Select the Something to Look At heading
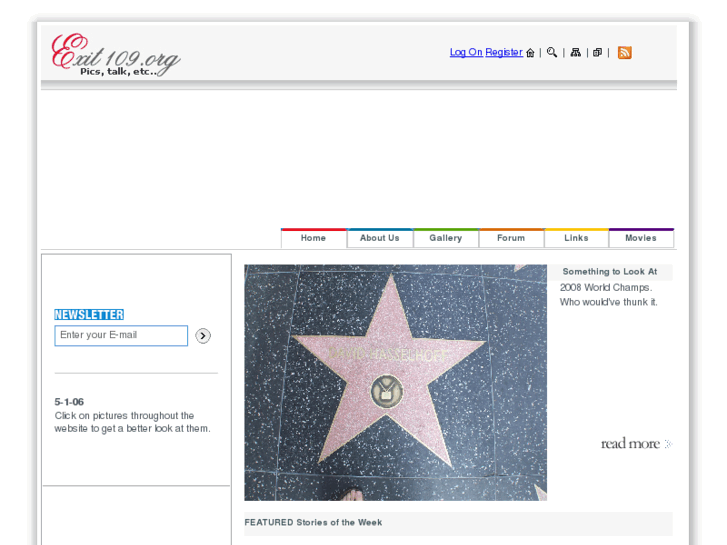This screenshot has height=545, width=727. point(610,272)
